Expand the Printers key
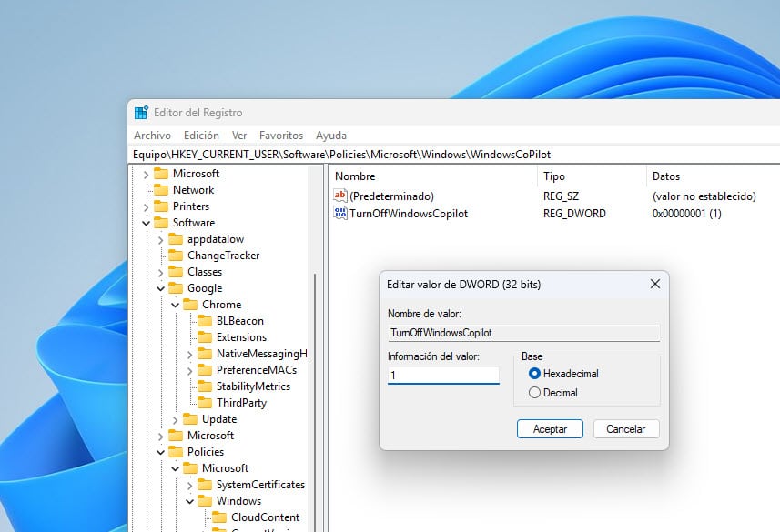Image resolution: width=780 pixels, height=532 pixels. [146, 206]
